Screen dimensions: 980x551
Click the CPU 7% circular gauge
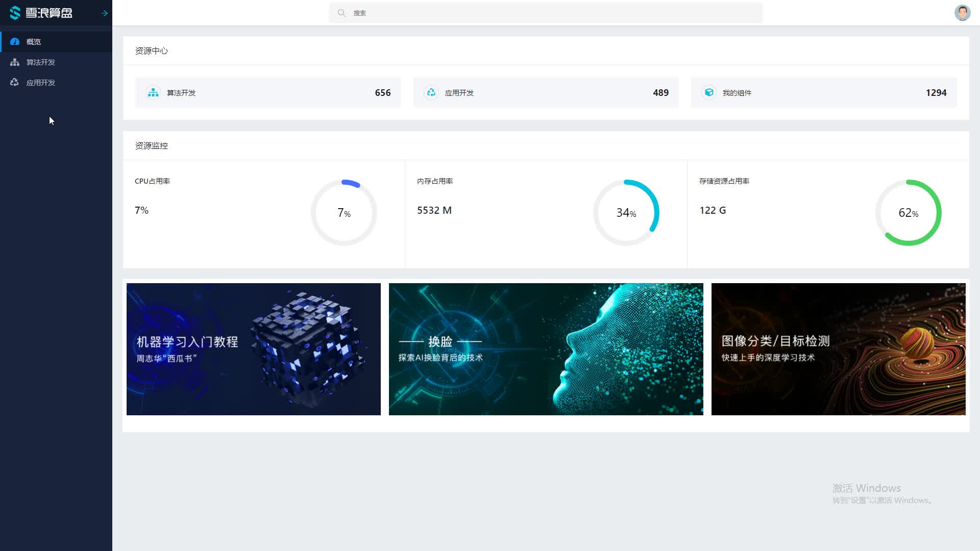click(x=344, y=213)
